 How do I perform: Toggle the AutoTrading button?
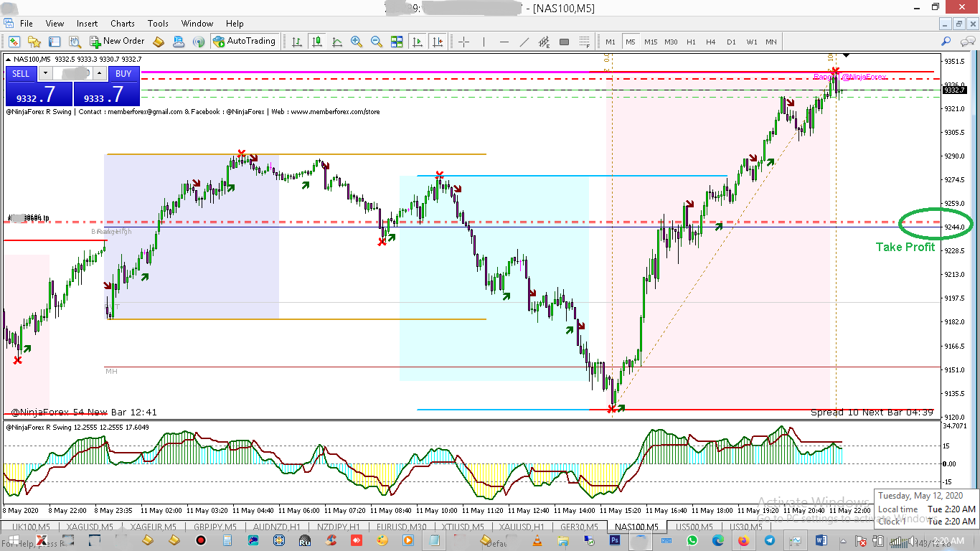pos(244,42)
